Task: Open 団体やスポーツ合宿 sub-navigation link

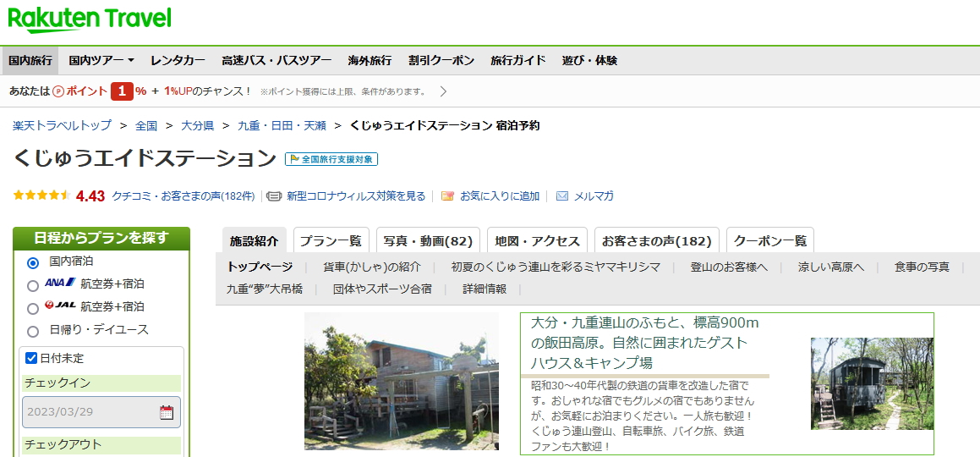Action: pos(383,289)
